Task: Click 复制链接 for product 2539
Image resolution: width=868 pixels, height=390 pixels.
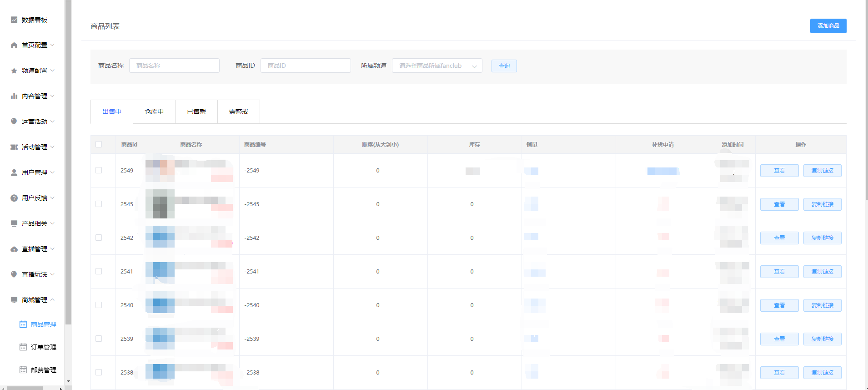Action: coord(823,339)
